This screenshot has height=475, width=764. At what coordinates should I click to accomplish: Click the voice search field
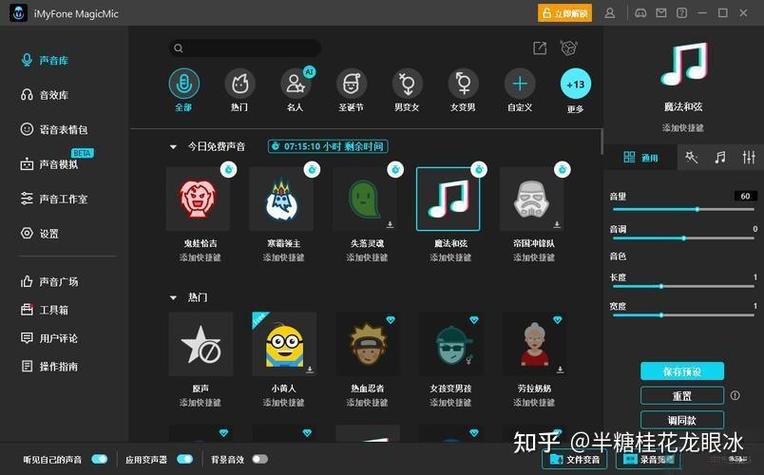click(245, 48)
